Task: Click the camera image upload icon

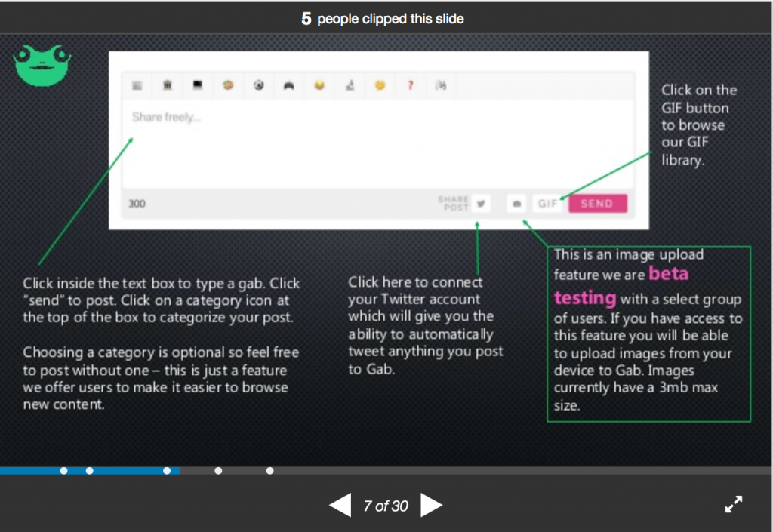Action: (516, 204)
